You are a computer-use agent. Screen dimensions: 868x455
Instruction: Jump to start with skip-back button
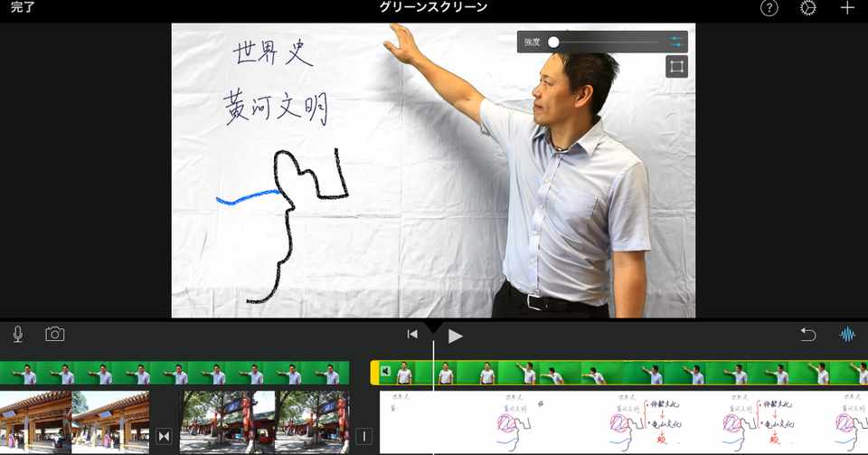tap(412, 335)
